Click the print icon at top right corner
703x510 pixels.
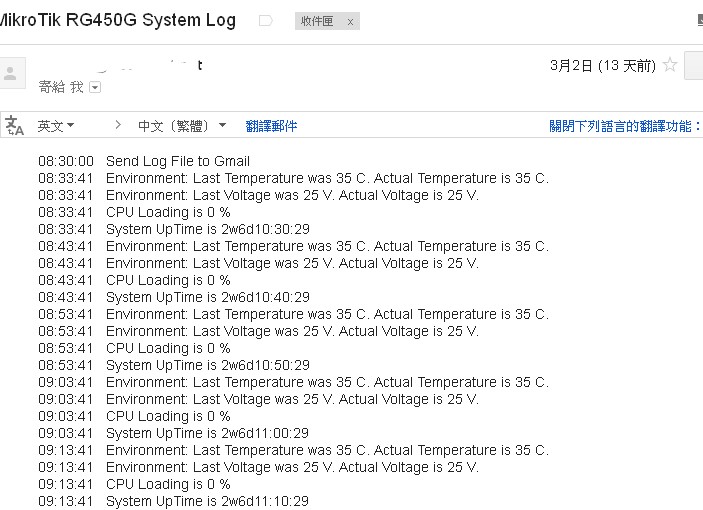coord(700,21)
